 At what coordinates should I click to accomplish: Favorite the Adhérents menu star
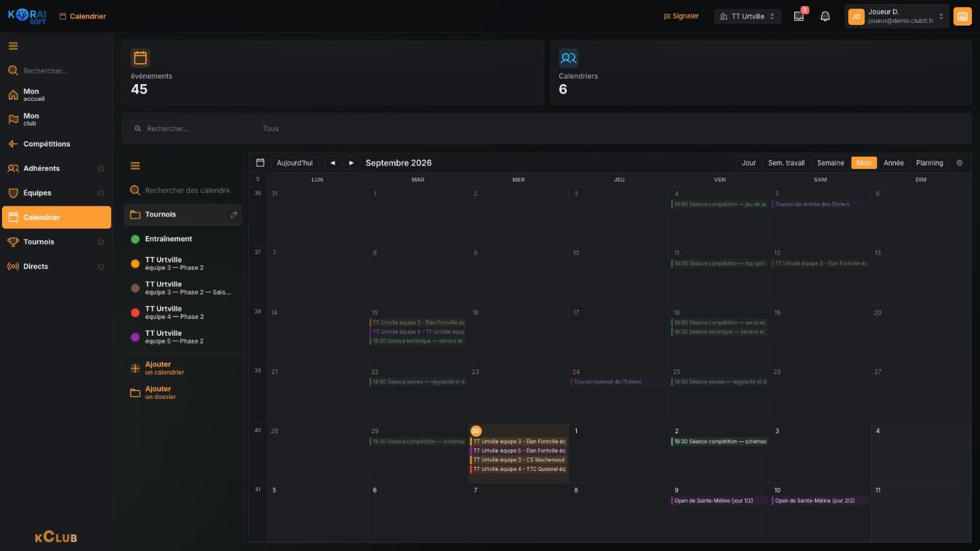[x=101, y=169]
